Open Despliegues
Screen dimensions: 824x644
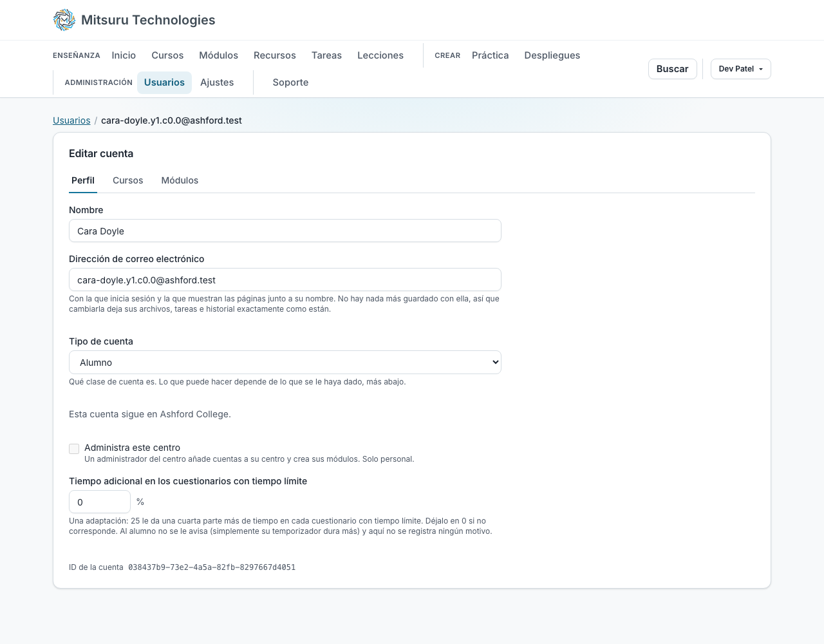(552, 55)
